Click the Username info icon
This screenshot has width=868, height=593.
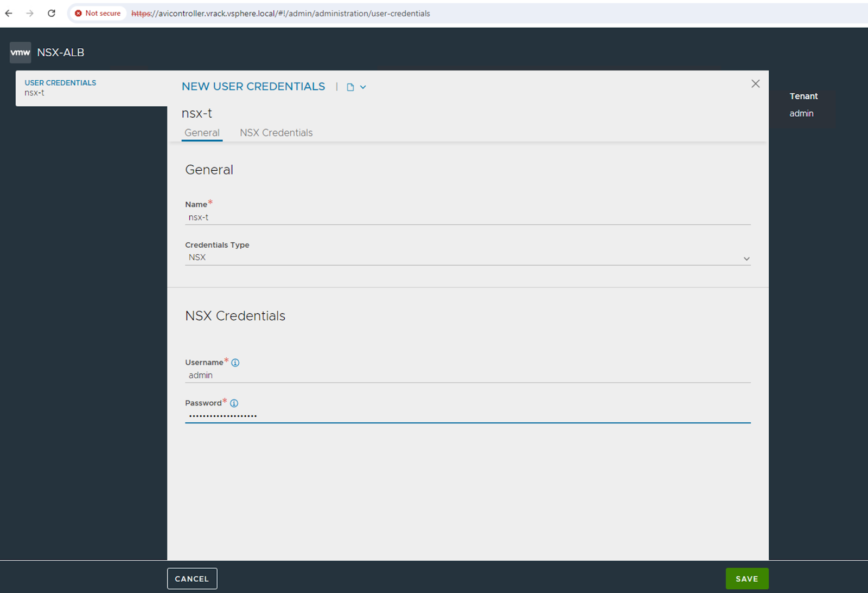point(235,363)
